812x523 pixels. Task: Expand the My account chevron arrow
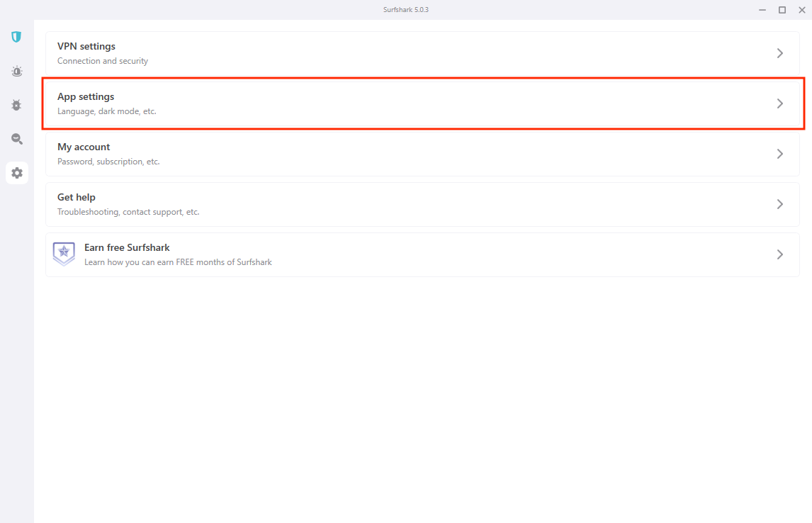click(x=779, y=154)
